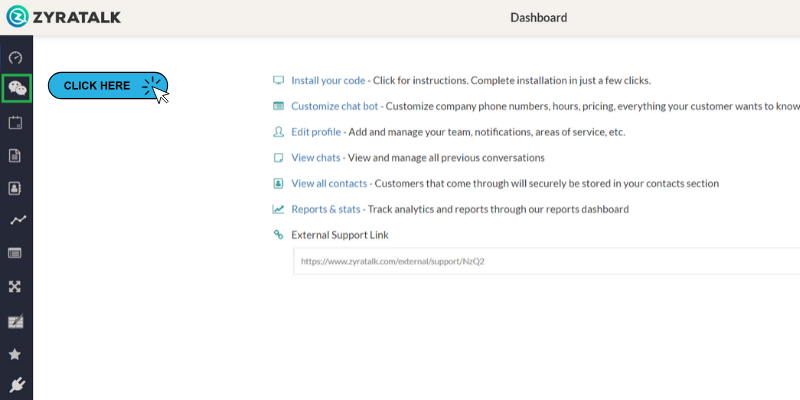Click the ZyraTalk logo
This screenshot has width=800, height=400.
click(x=63, y=17)
